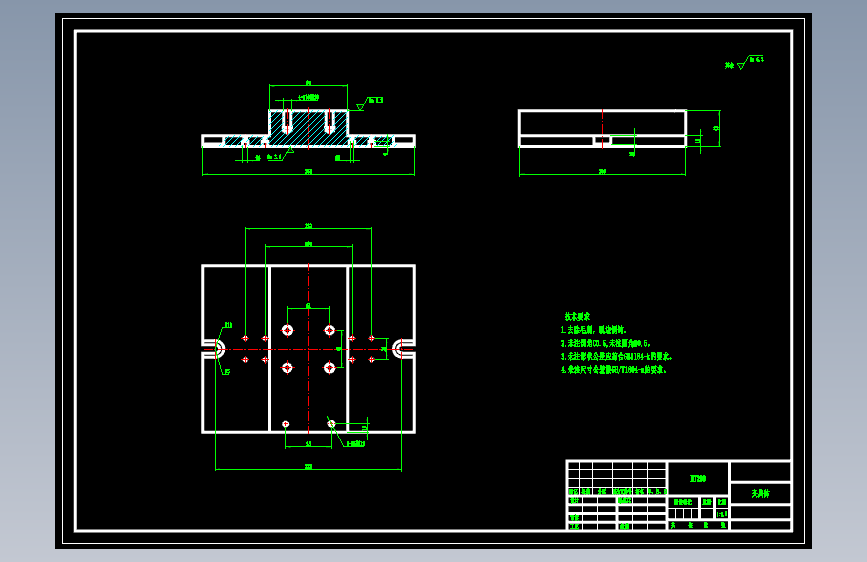
Task: Select the hatched central boss in section view
Action: [309, 128]
